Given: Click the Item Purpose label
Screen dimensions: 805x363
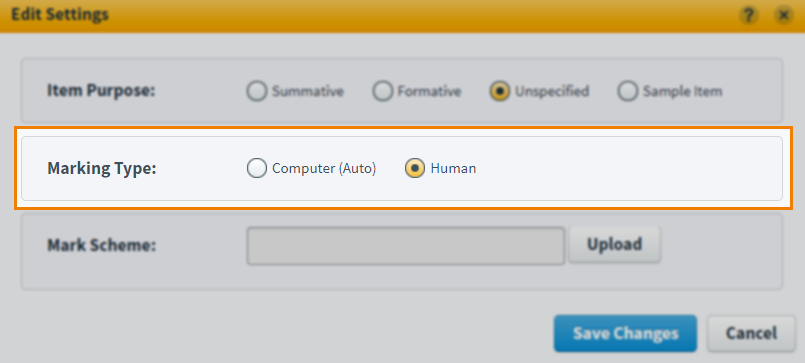Looking at the screenshot, I should pyautogui.click(x=101, y=91).
